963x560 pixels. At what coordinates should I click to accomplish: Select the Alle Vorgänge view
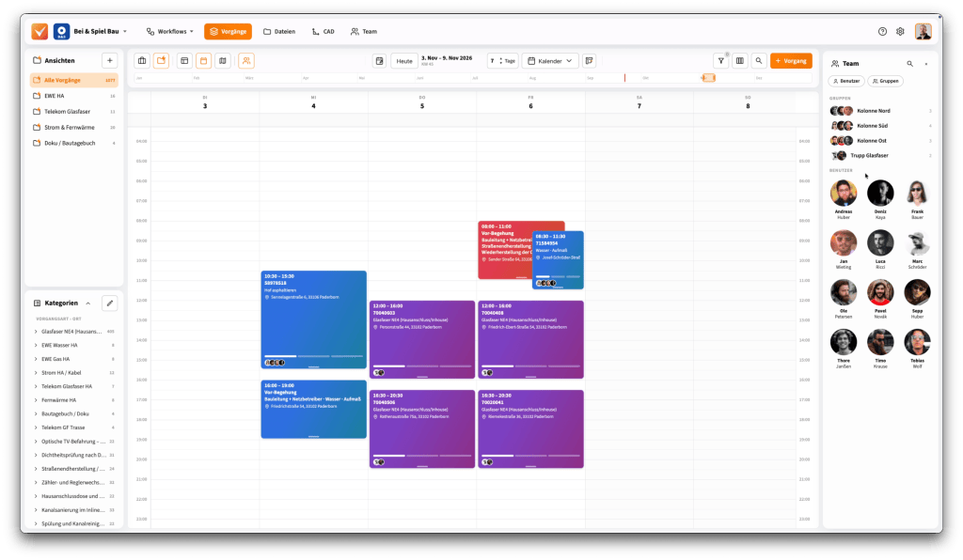74,81
